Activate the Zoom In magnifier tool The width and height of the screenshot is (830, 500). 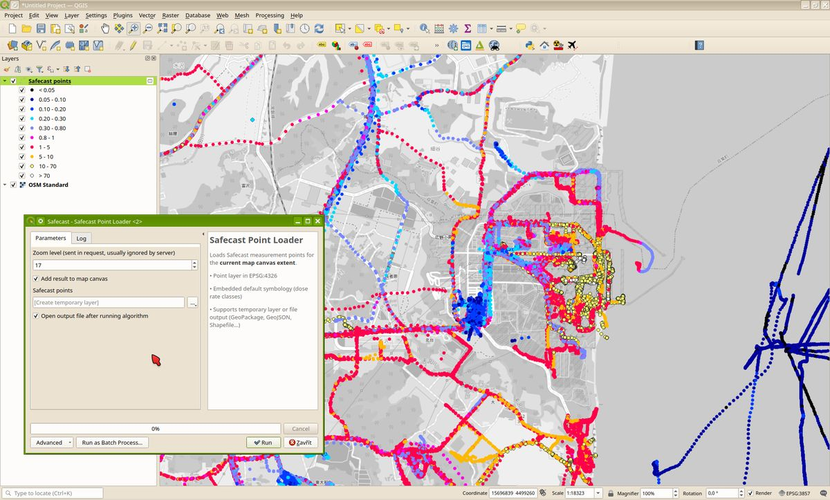point(133,29)
